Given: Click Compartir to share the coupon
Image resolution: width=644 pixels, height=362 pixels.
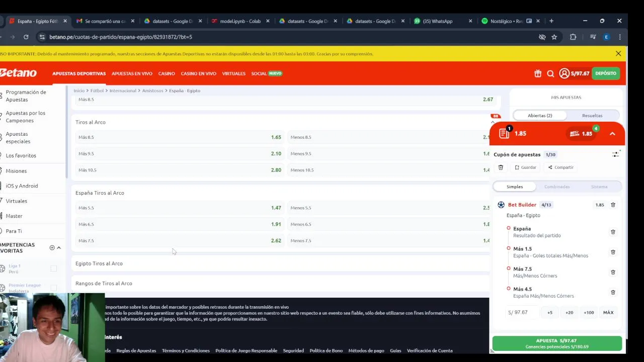Looking at the screenshot, I should pyautogui.click(x=560, y=167).
